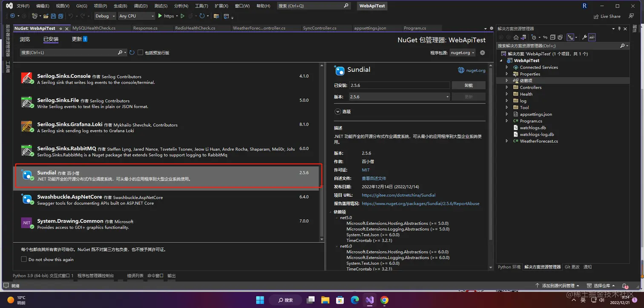Click search magnifier in Solution Explorer search

(x=622, y=46)
